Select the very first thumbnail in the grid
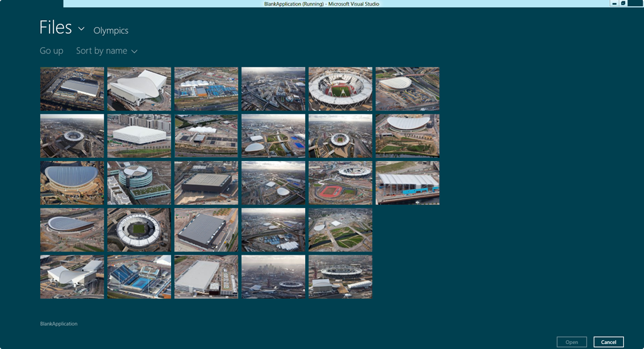 coord(72,89)
